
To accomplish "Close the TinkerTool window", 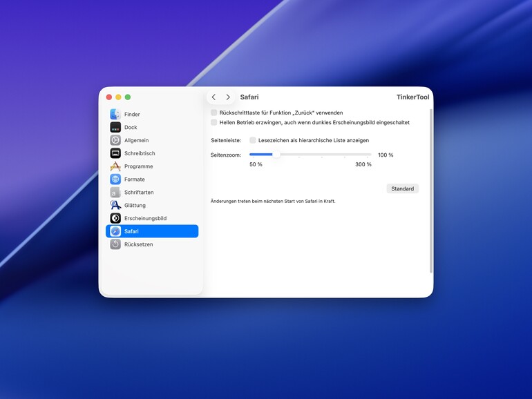I will [x=109, y=97].
